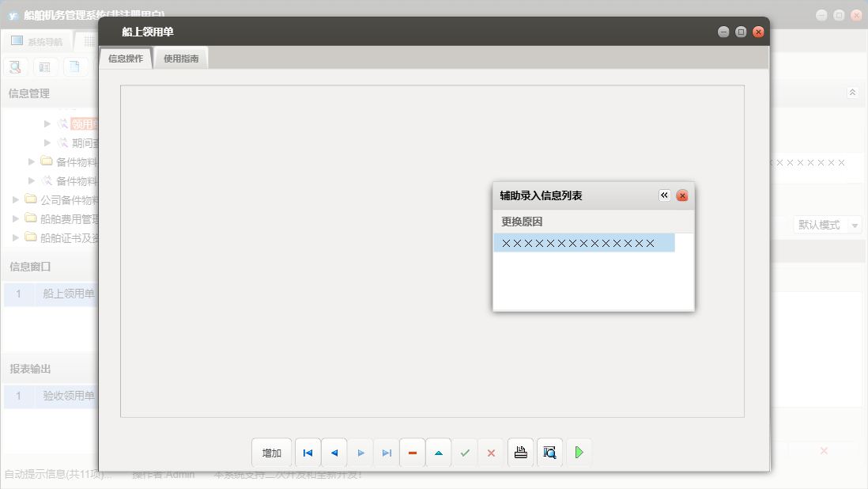The image size is (868, 489).
Task: Cancel with the red X toolbar icon
Action: pos(491,453)
